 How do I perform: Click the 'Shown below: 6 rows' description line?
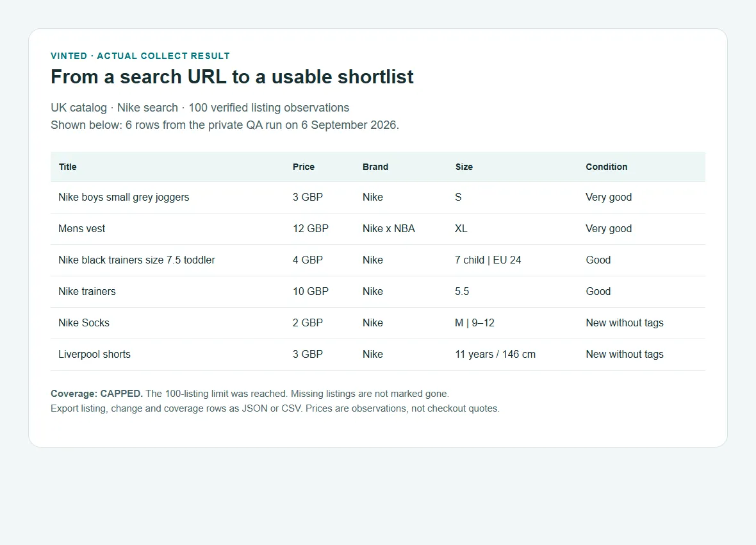click(225, 125)
